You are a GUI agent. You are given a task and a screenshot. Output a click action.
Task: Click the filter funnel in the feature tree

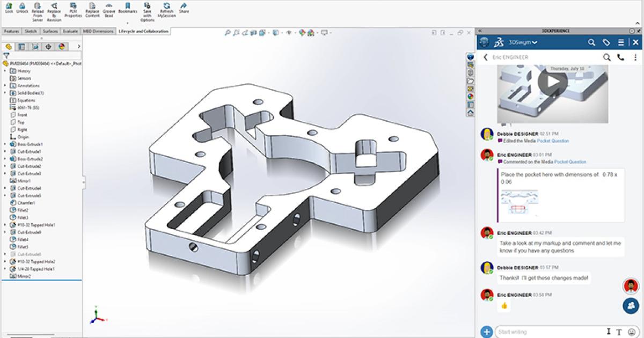(6, 55)
